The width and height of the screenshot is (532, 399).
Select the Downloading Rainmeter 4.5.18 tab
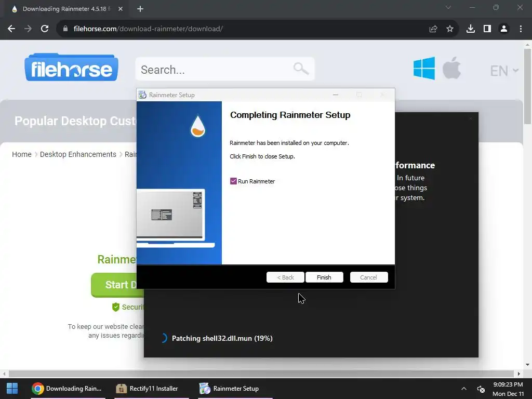(x=66, y=9)
